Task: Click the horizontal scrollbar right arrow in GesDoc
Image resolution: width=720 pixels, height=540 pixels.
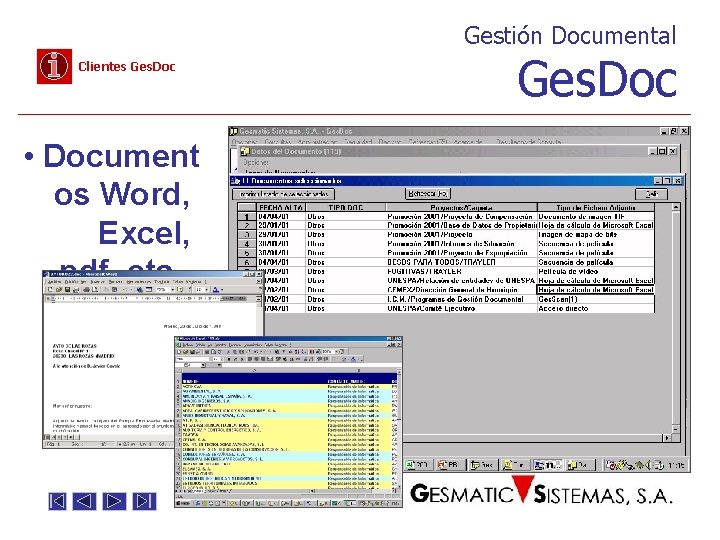Action: point(667,438)
